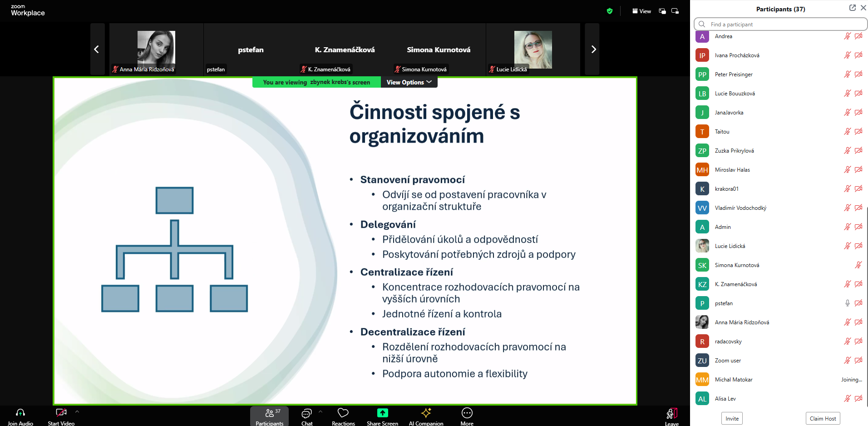Click the Claim Host button

point(823,418)
